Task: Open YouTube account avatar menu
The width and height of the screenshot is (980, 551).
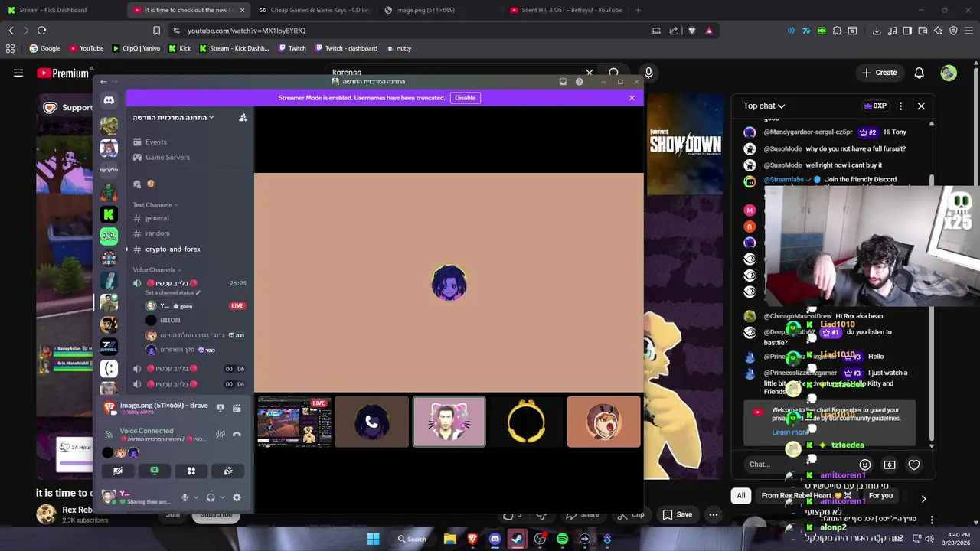Action: click(x=949, y=73)
